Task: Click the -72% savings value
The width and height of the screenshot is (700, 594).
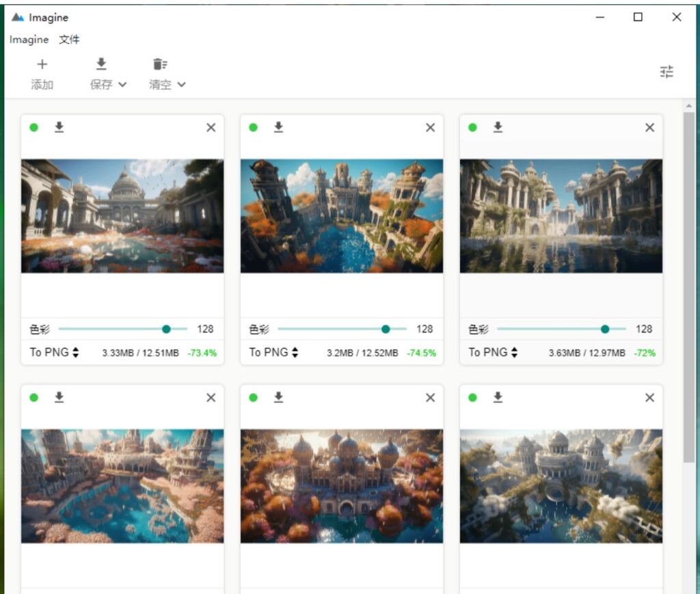Action: click(x=645, y=353)
